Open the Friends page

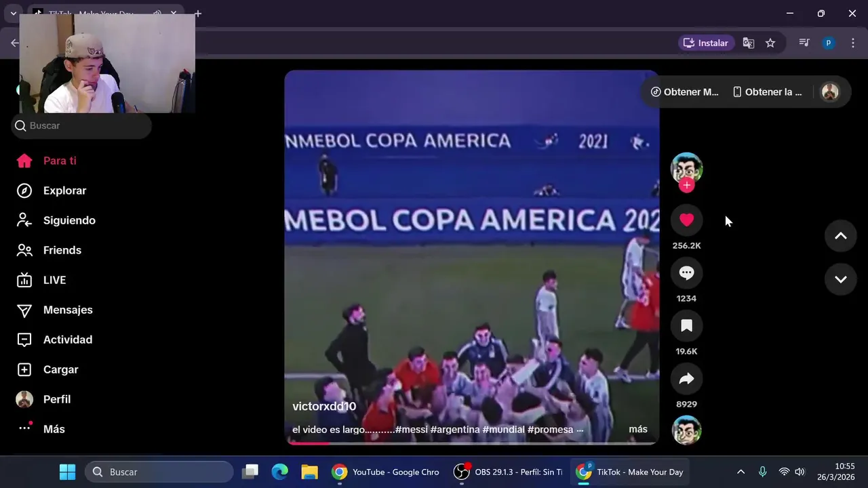[48, 250]
